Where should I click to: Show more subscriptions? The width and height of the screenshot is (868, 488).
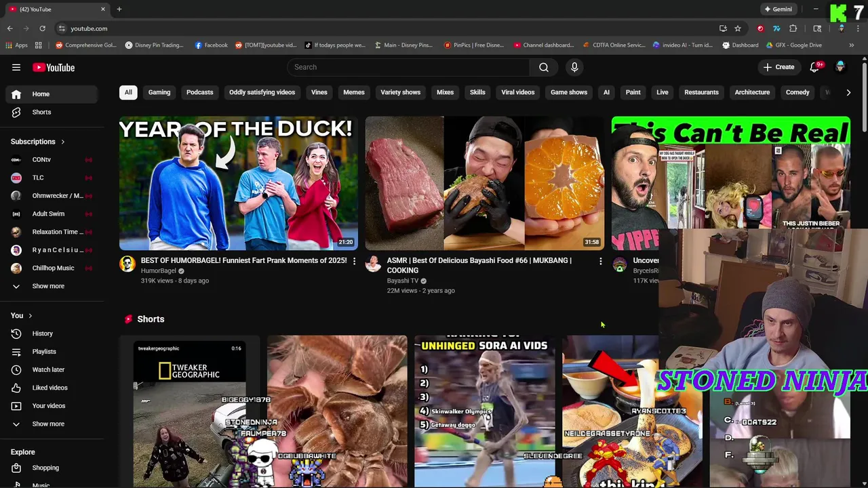pos(52,286)
